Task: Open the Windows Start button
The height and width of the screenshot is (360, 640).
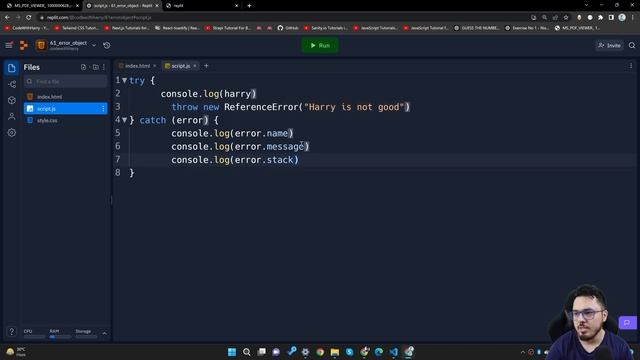Action: tap(232, 352)
